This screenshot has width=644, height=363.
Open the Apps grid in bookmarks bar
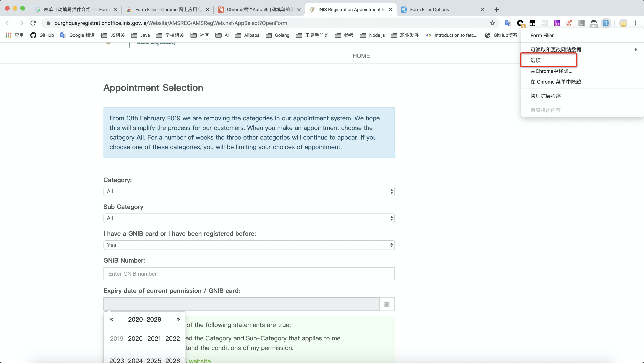tap(8, 35)
